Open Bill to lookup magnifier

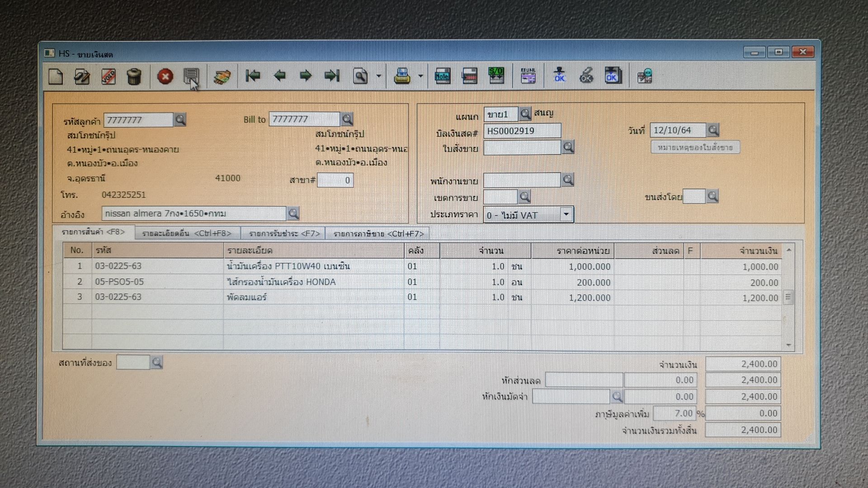pos(347,119)
